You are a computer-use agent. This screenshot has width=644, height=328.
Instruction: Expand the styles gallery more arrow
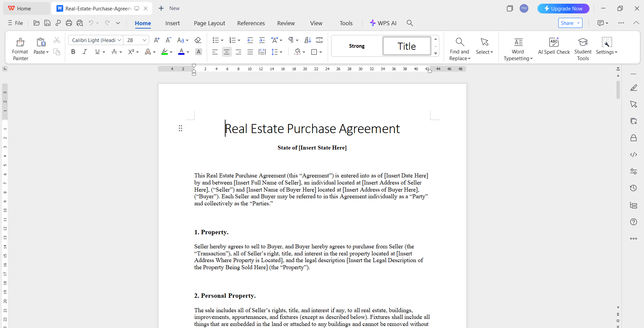pos(436,53)
